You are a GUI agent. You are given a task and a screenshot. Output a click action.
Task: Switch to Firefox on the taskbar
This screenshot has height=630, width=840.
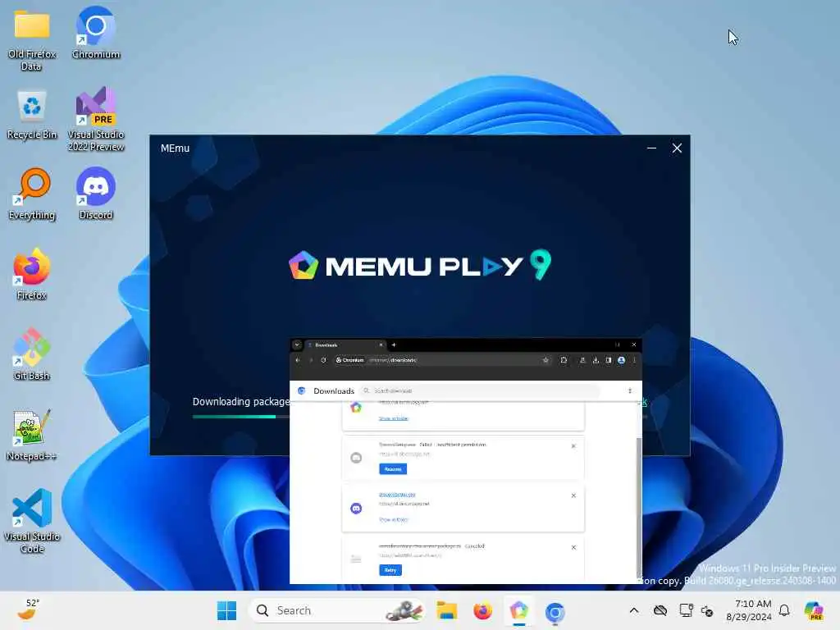click(482, 610)
